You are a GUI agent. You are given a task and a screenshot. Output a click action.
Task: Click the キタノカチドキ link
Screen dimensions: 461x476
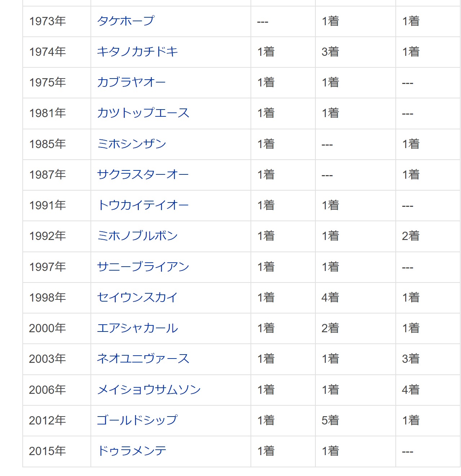137,52
